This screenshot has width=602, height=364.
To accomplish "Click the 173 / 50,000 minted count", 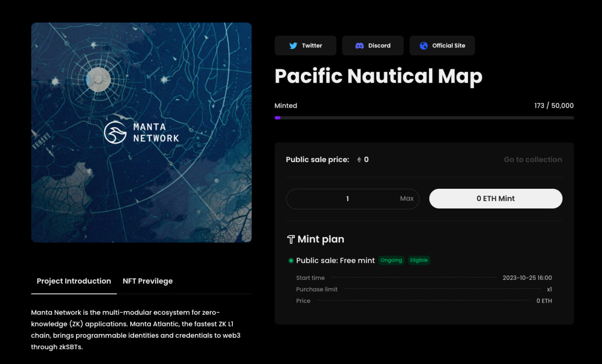I will 554,106.
